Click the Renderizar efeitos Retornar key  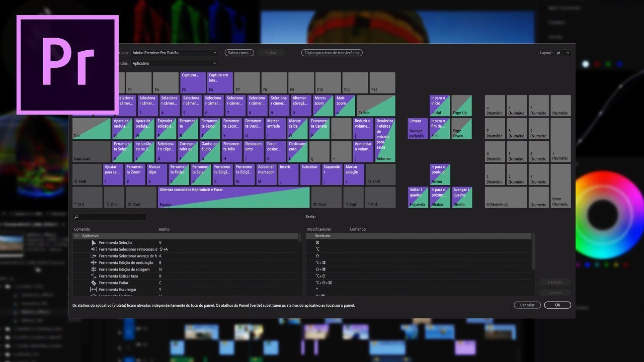point(385,140)
